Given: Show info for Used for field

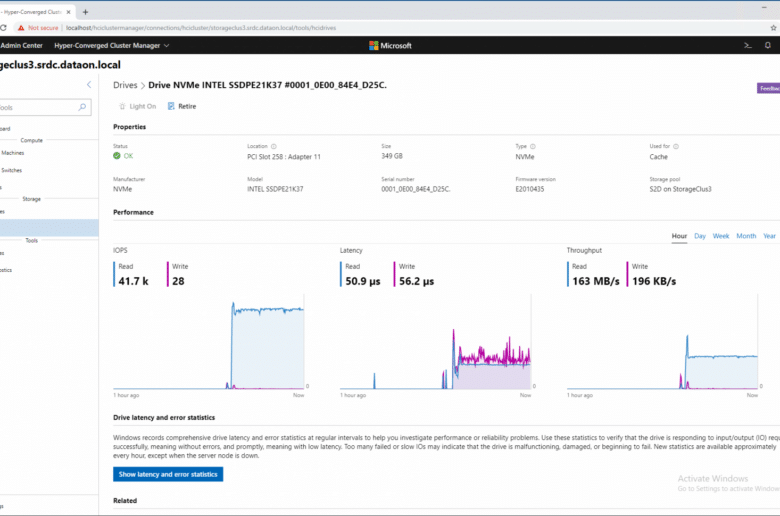Looking at the screenshot, I should (676, 146).
